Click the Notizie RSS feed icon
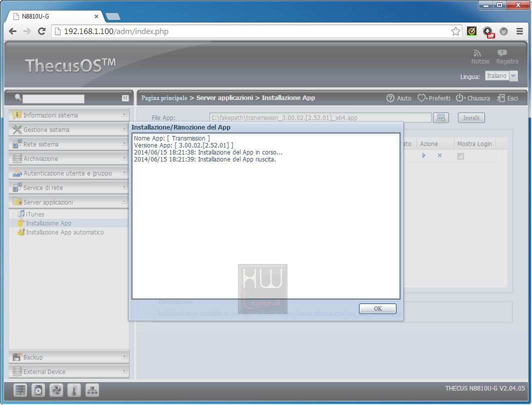This screenshot has height=405, width=532. tap(477, 53)
